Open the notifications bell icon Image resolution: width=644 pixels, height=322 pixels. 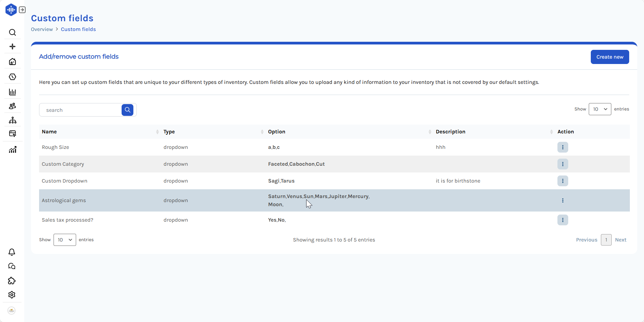[x=12, y=252]
